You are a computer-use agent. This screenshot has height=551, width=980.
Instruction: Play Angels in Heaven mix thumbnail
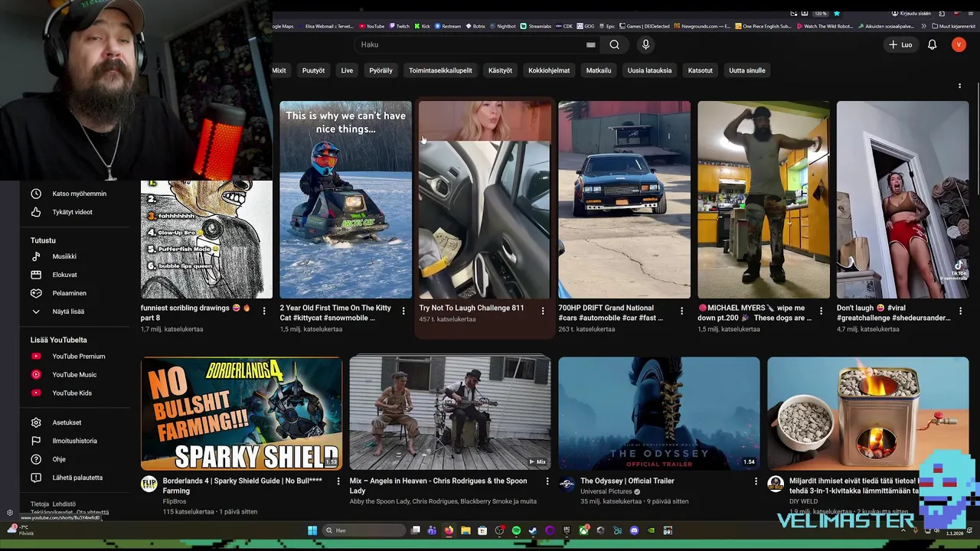450,413
